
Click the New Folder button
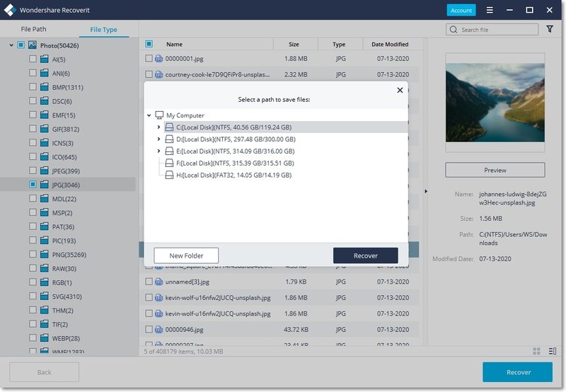(x=186, y=255)
